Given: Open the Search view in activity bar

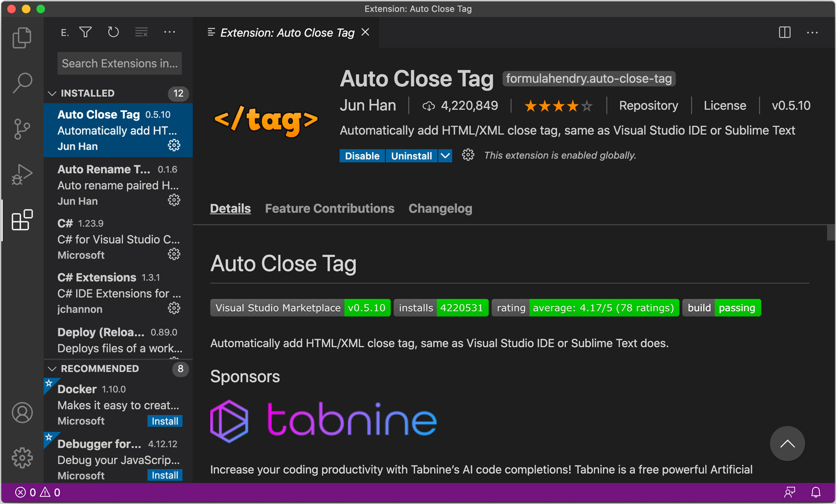Looking at the screenshot, I should tap(22, 83).
